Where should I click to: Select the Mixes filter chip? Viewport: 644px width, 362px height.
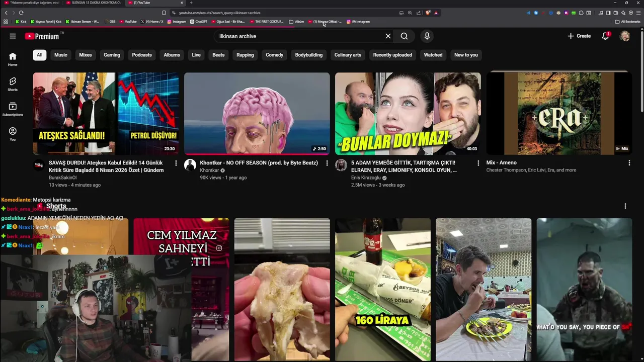pos(86,55)
